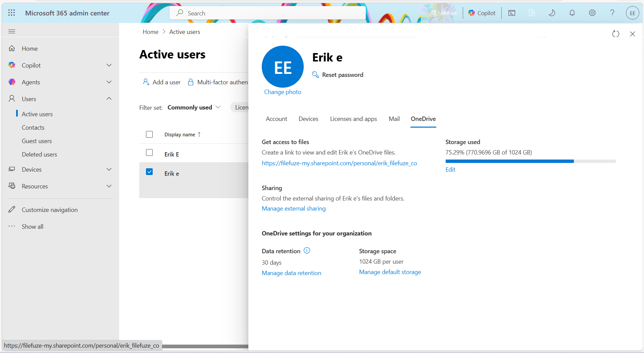Open Guest users in sidebar
The height and width of the screenshot is (353, 644).
click(x=37, y=141)
